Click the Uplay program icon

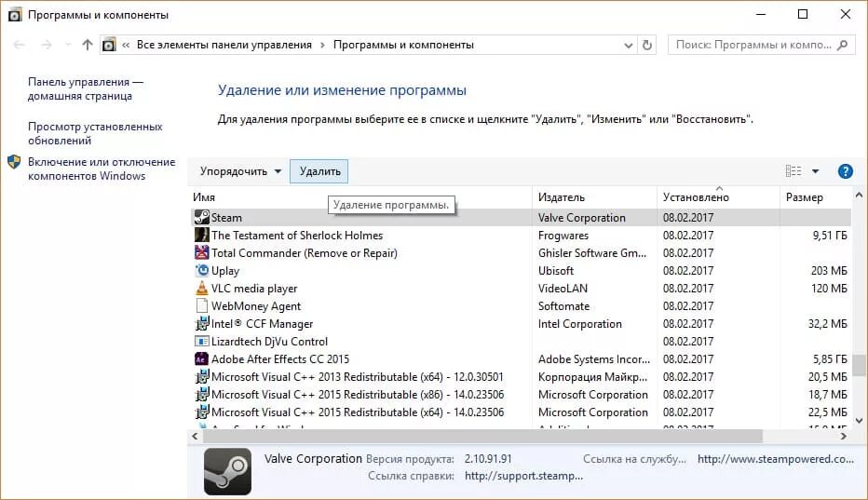201,270
